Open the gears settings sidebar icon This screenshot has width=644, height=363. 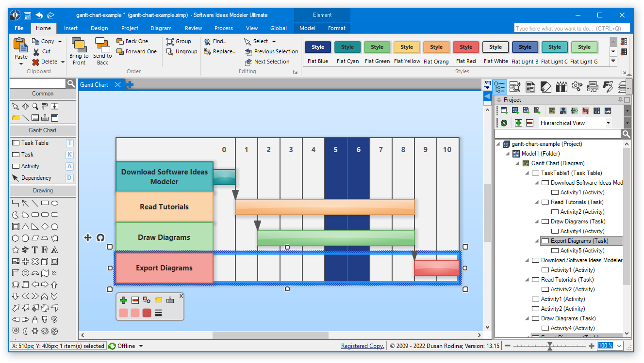coord(577,87)
